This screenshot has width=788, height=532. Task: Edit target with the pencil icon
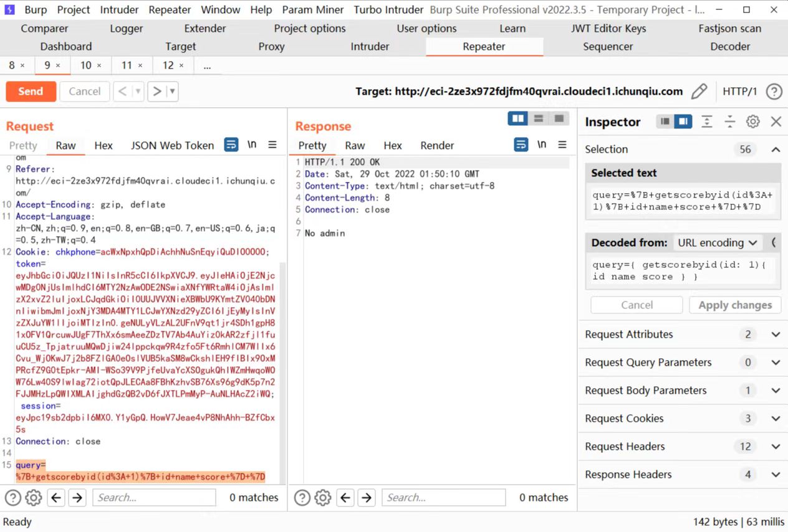click(699, 92)
